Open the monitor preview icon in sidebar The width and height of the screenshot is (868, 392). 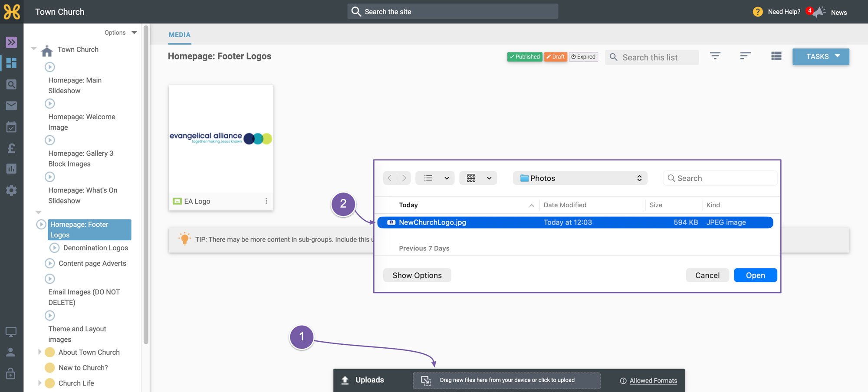11,332
